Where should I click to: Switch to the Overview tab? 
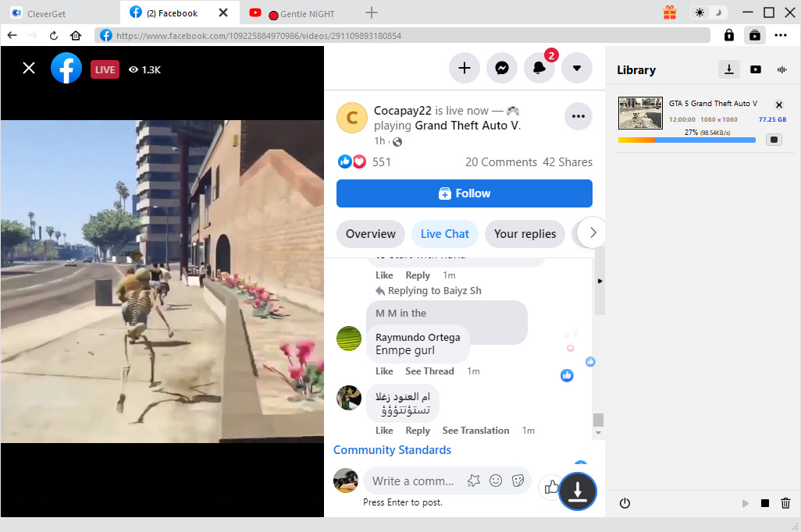coord(371,233)
